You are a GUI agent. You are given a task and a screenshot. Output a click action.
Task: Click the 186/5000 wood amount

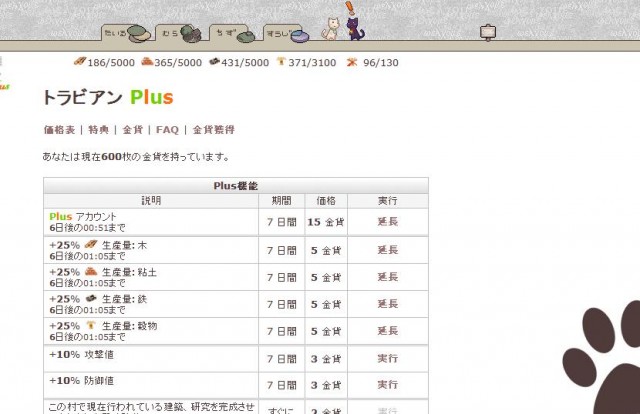[x=111, y=62]
